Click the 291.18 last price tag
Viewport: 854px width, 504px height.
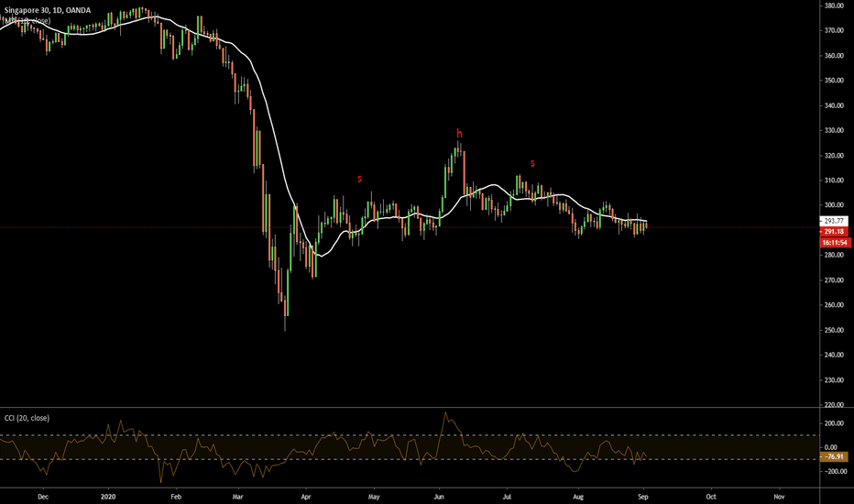click(834, 232)
